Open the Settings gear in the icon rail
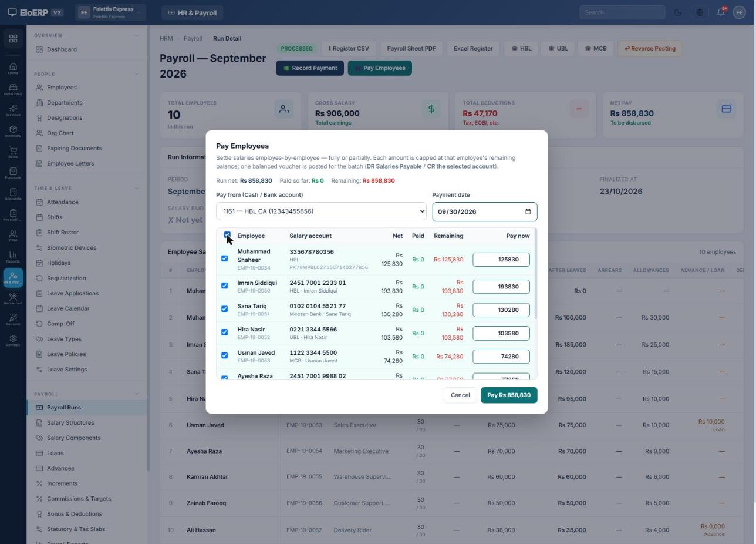Image resolution: width=756 pixels, height=544 pixels. (13, 341)
